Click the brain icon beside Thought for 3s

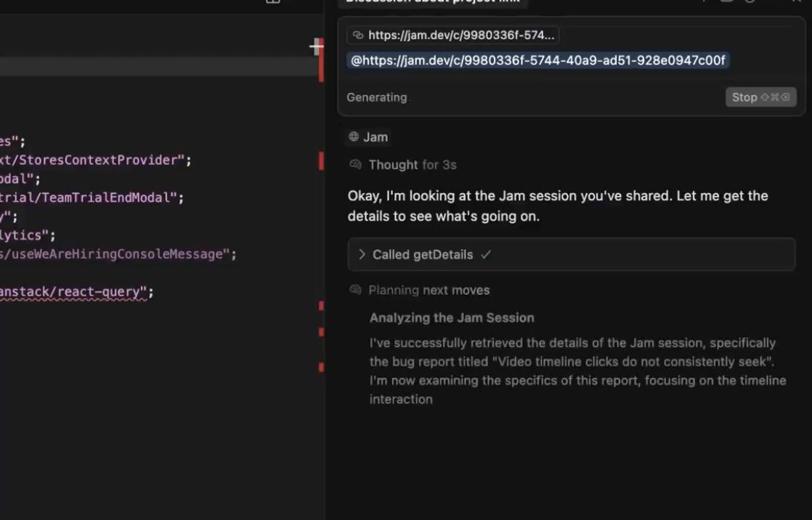(x=355, y=165)
